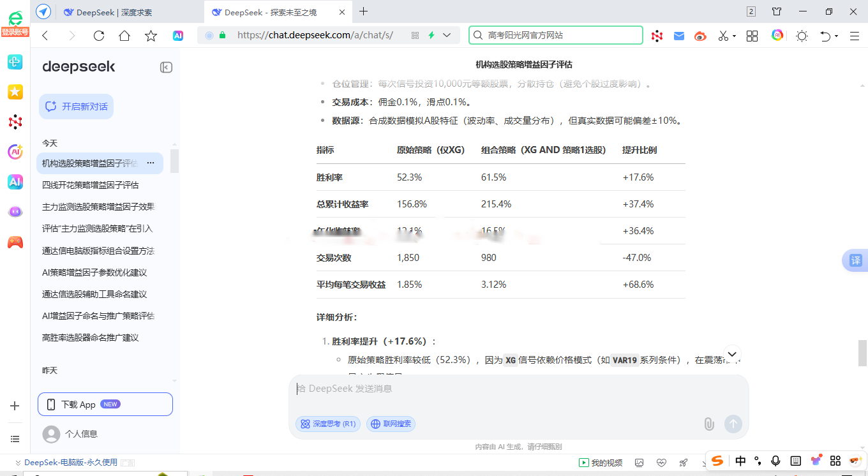Click the green lightning speed mode icon

(431, 36)
